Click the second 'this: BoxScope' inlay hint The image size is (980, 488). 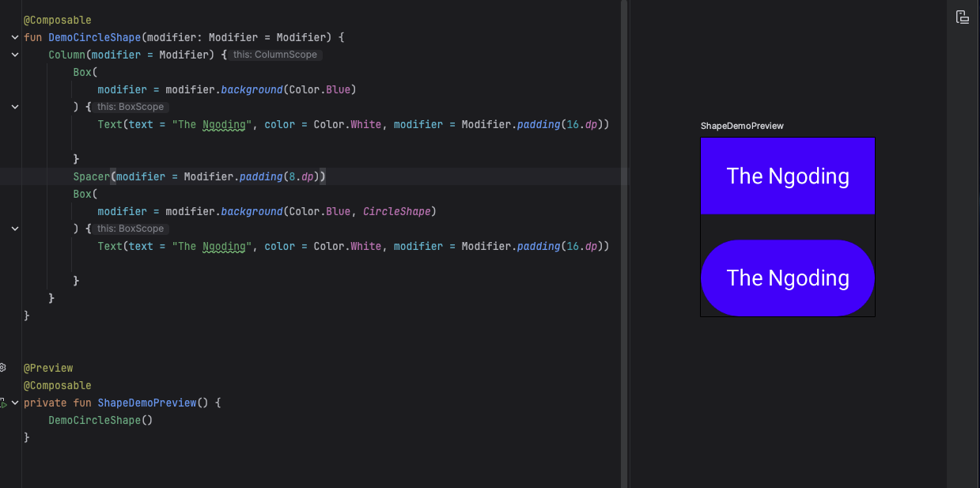tap(131, 229)
